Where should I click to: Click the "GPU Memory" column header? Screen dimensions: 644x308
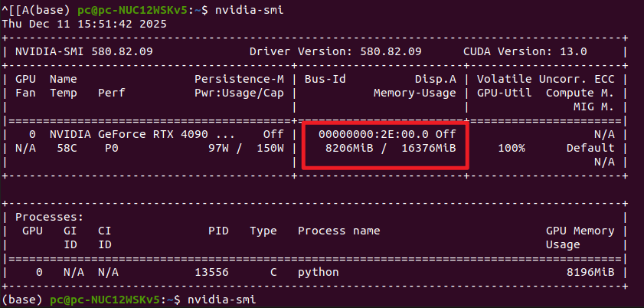tap(580, 231)
